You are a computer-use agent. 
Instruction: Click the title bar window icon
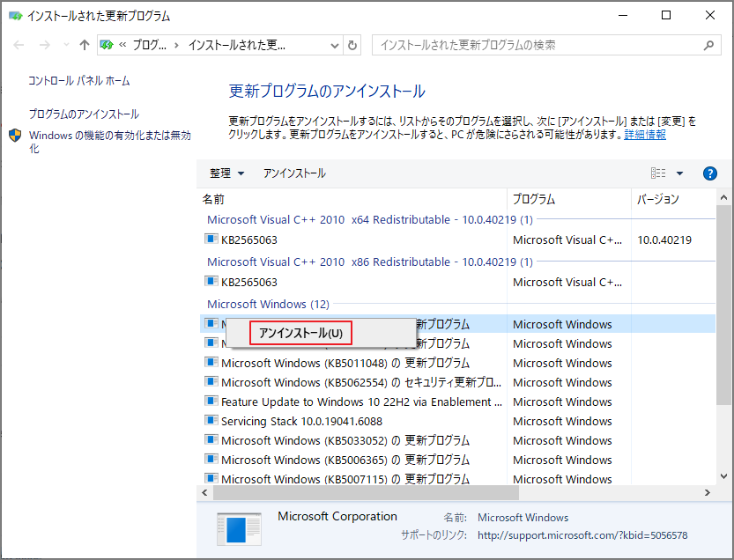coord(16,16)
